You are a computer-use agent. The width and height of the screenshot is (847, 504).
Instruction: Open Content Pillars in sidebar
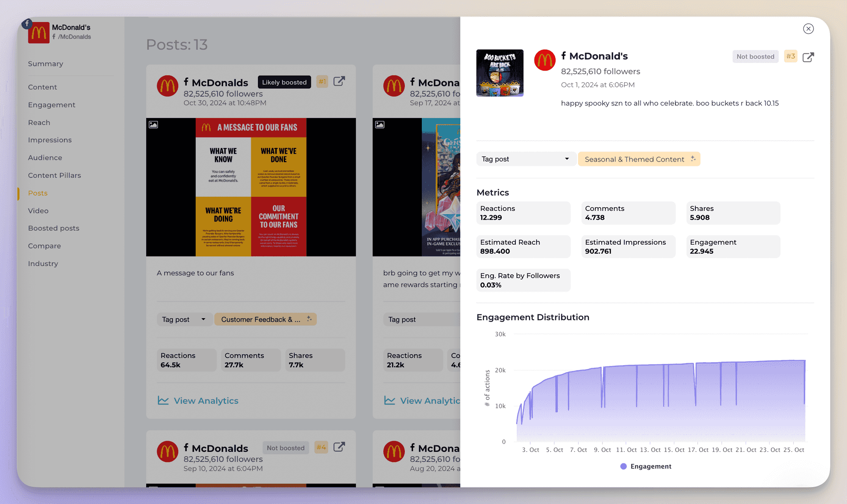[54, 176]
